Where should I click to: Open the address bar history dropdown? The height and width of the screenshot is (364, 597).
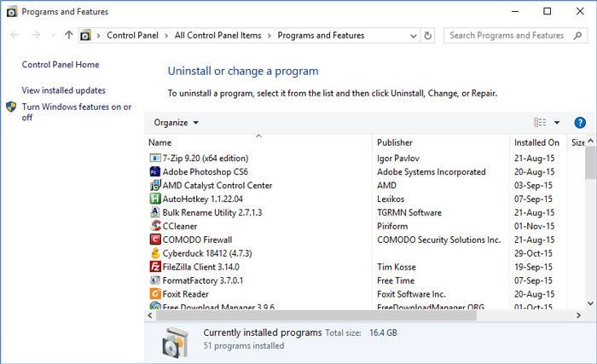coord(413,36)
